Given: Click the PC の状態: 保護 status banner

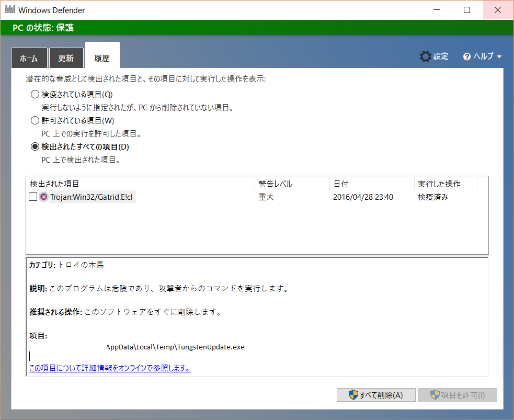Looking at the screenshot, I should pyautogui.click(x=257, y=28).
